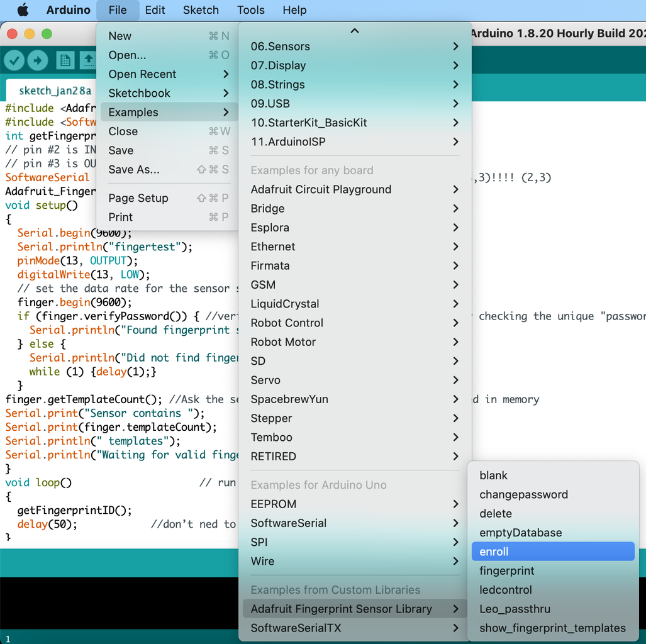Open the Tools menu in menu bar
This screenshot has width=646, height=644.
(x=250, y=10)
